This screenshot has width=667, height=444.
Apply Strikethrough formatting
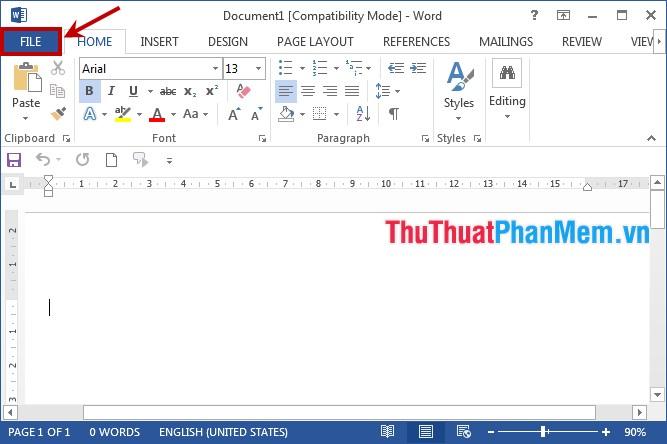168,91
